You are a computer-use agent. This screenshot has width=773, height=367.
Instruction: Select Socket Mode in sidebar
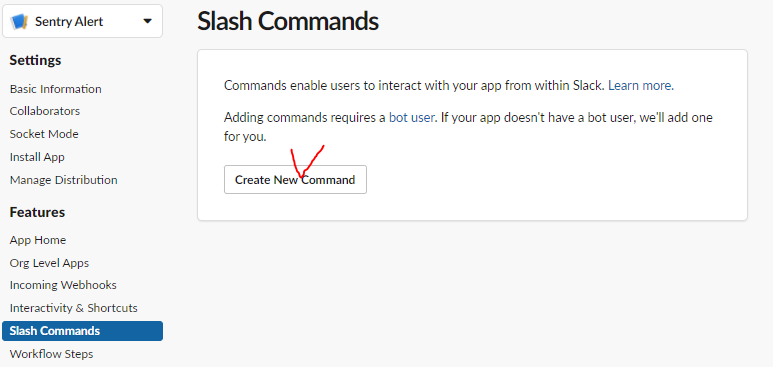[44, 134]
